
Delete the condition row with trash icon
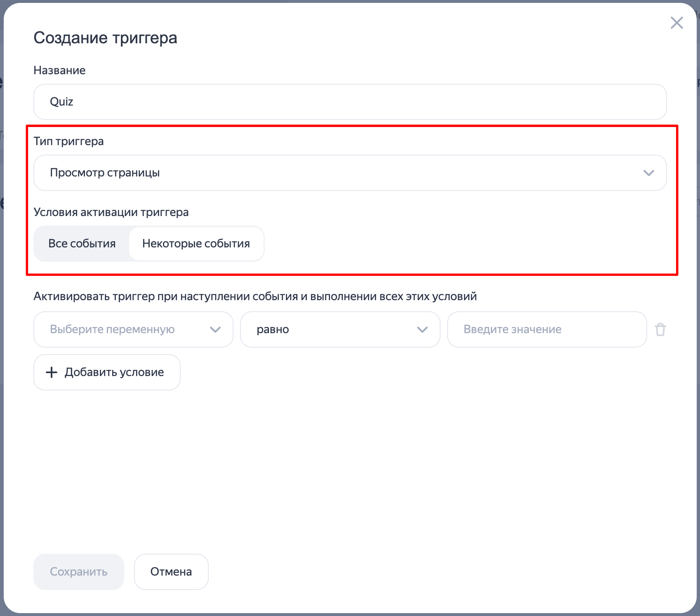tap(660, 329)
